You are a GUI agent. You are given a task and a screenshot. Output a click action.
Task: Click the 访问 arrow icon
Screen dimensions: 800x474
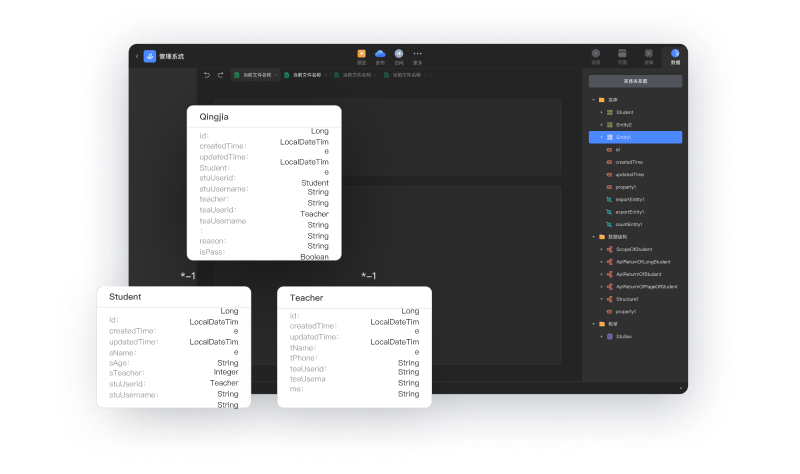(399, 54)
